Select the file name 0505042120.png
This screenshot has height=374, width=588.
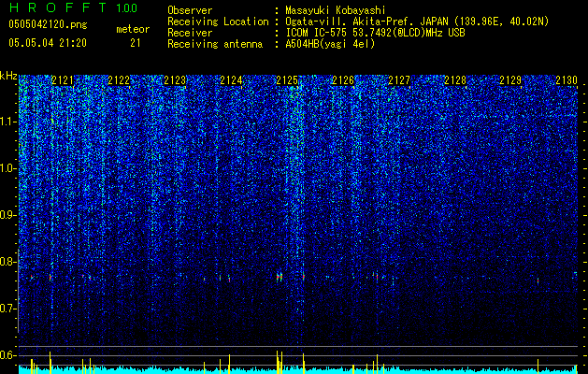pyautogui.click(x=48, y=25)
